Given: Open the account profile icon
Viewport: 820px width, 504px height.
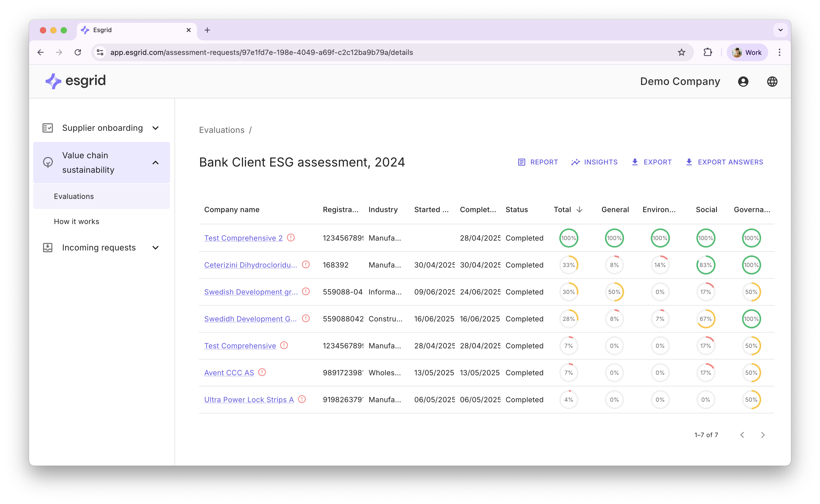Looking at the screenshot, I should (x=743, y=81).
